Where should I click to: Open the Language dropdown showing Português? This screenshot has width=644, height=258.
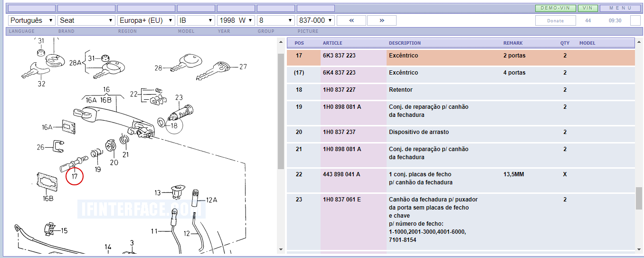pyautogui.click(x=32, y=20)
